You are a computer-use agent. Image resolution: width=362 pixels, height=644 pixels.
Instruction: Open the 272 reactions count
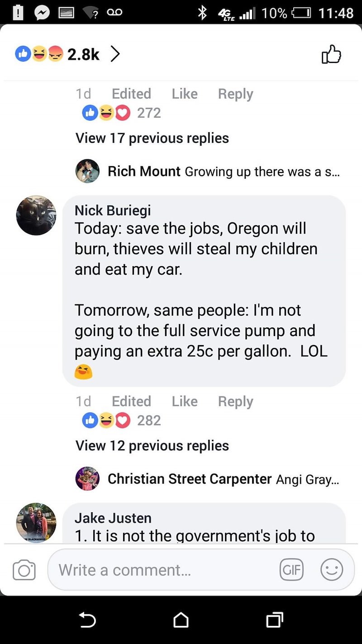click(149, 113)
